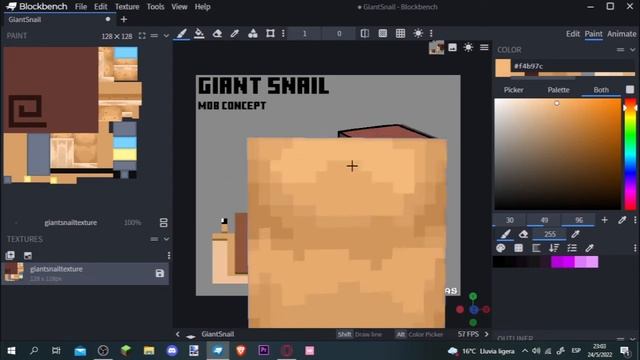Open the File menu
The width and height of the screenshot is (640, 360).
pyautogui.click(x=81, y=7)
